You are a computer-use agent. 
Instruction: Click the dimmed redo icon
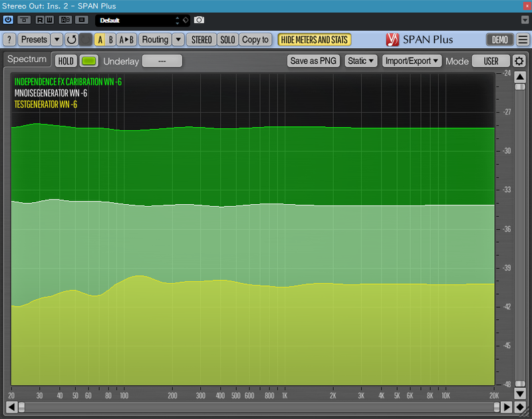[86, 40]
